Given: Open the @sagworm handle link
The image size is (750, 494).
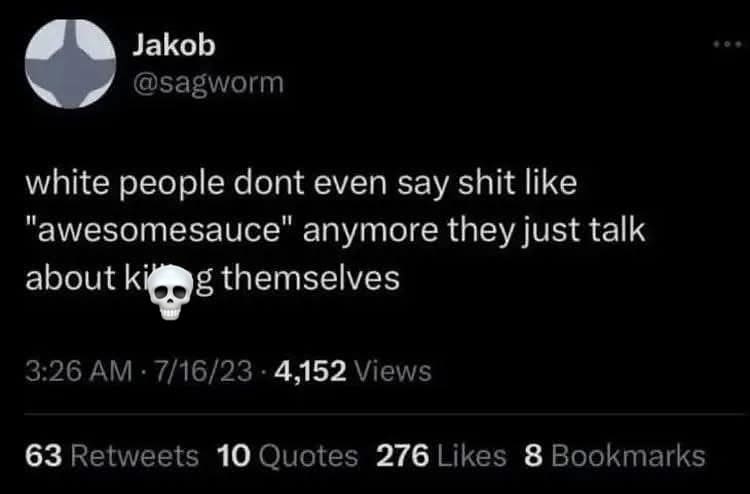Looking at the screenshot, I should pyautogui.click(x=208, y=83).
